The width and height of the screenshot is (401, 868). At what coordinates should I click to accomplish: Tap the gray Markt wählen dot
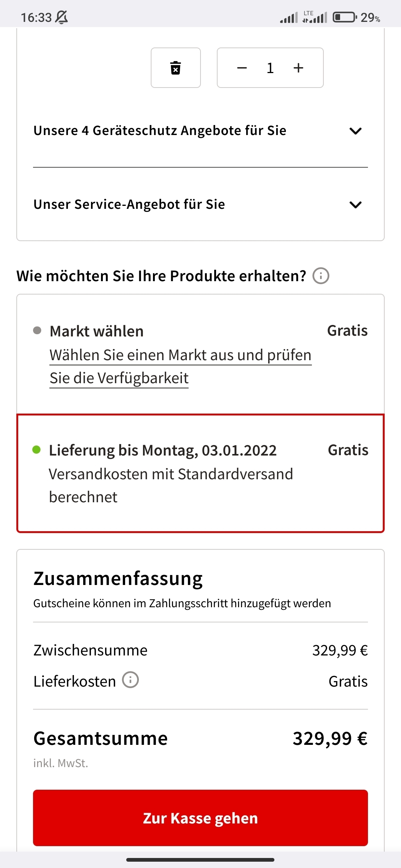click(37, 330)
